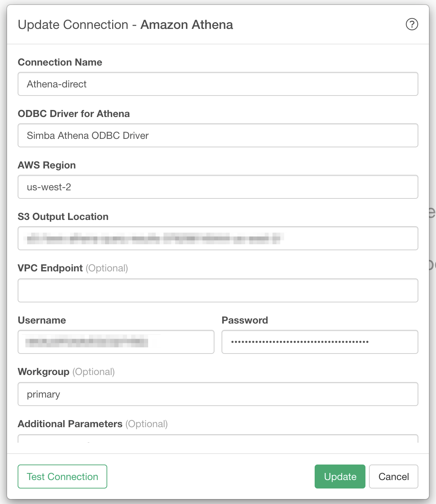Click the VPC Endpoint label
Viewport: 436px width, 504px height.
click(50, 268)
